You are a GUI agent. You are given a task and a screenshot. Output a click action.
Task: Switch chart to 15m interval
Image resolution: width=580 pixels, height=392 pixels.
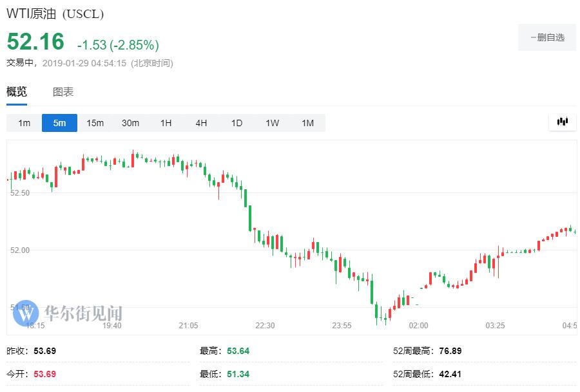(x=95, y=123)
